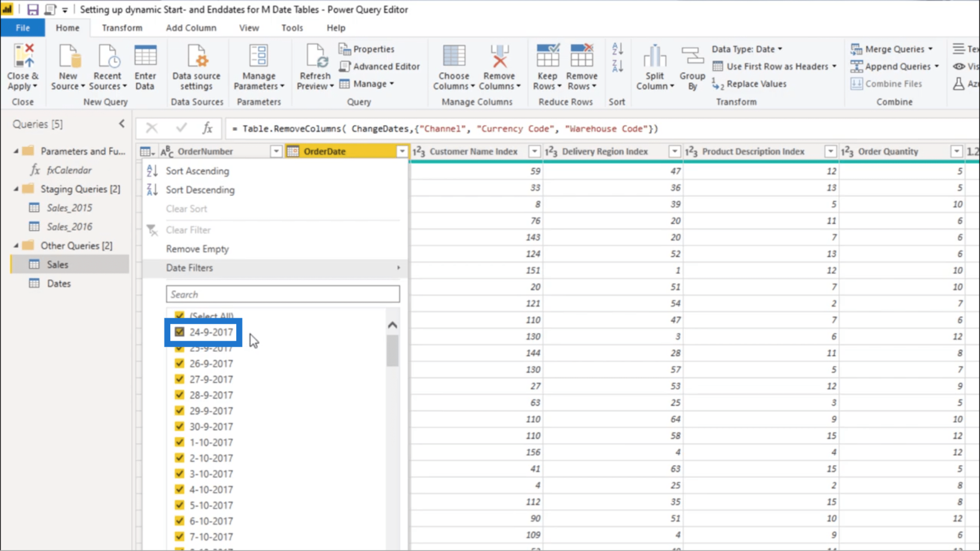Screen dimensions: 980x551
Task: Click the Split Column icon
Action: (654, 56)
